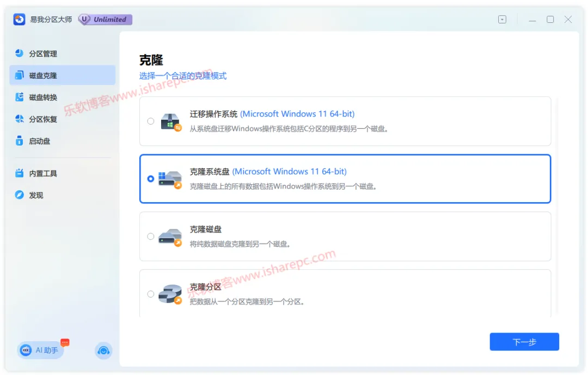Click the 克隆分区 option title
The image size is (588, 375).
click(205, 287)
